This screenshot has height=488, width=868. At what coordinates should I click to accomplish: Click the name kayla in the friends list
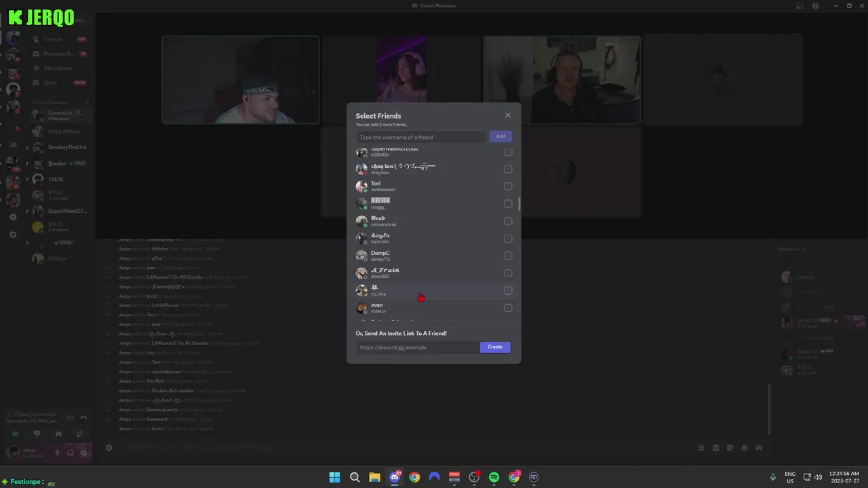(x=380, y=235)
